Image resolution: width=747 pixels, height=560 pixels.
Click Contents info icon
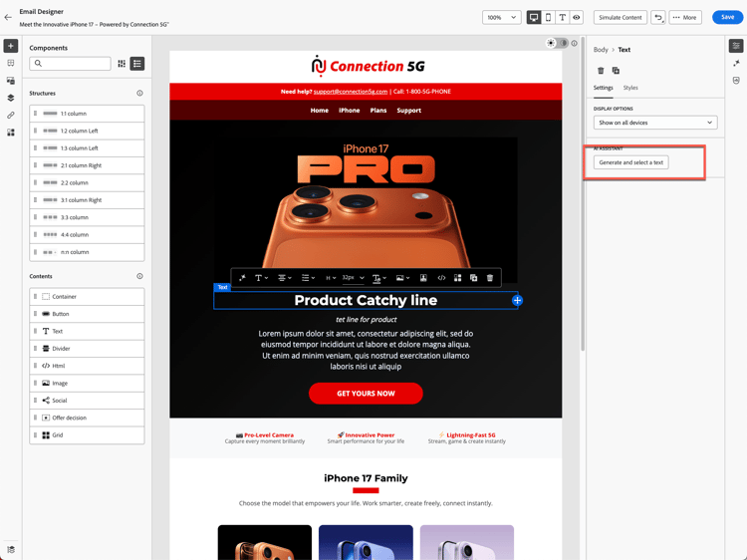click(139, 276)
